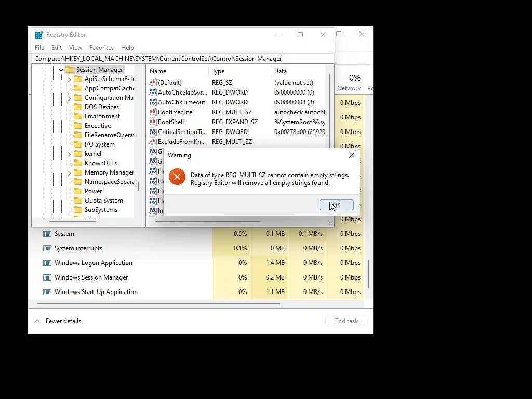Image resolution: width=532 pixels, height=399 pixels.
Task: Click the red error icon in Warning
Action: [x=177, y=177]
